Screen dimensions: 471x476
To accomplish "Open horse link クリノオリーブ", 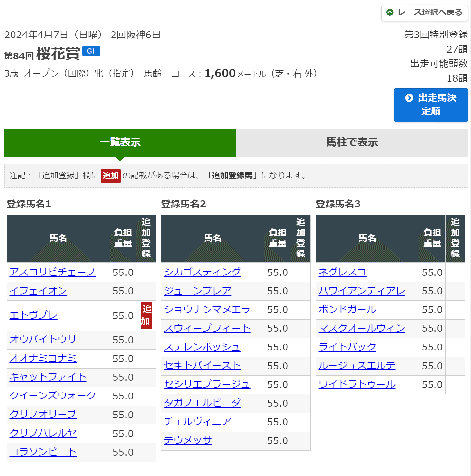I will point(43,415).
